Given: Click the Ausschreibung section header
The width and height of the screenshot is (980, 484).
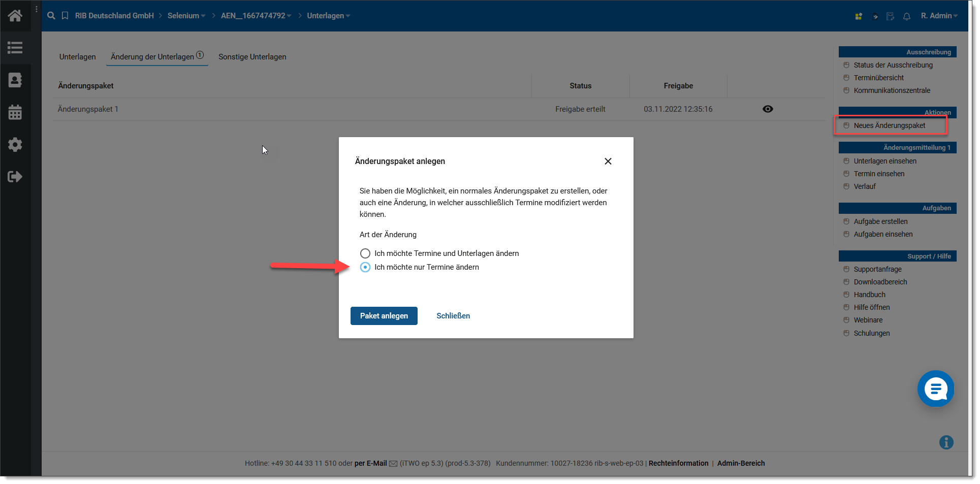Looking at the screenshot, I should click(x=897, y=52).
